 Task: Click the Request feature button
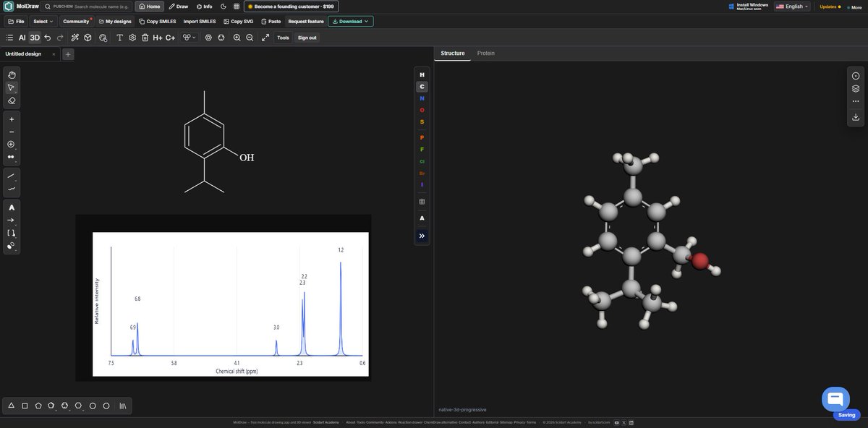(306, 22)
